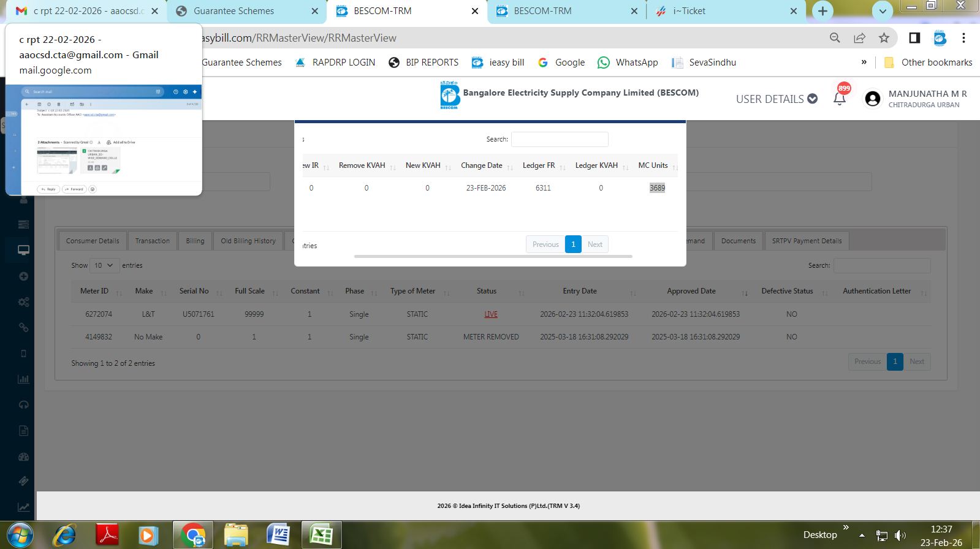
Task: Open the notification bell with 899 badge
Action: (x=840, y=98)
